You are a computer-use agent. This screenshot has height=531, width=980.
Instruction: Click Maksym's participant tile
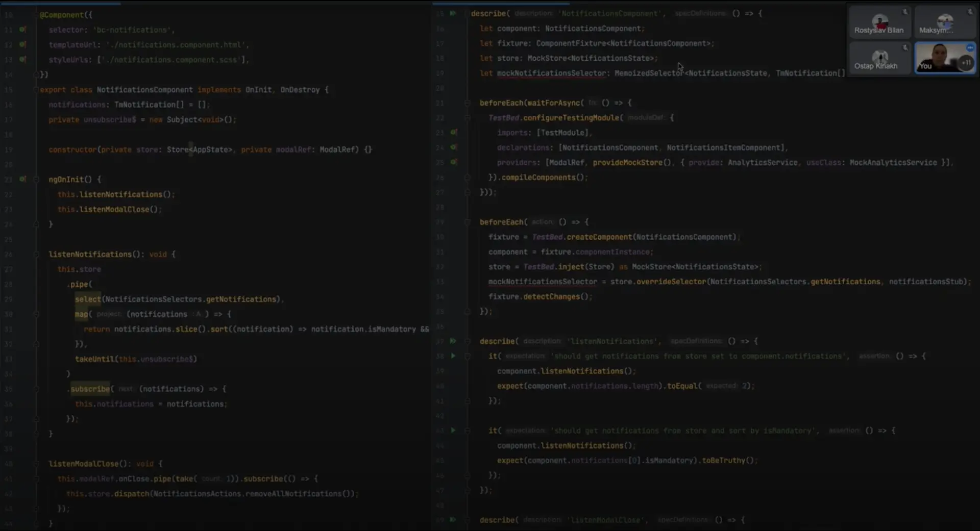coord(944,22)
